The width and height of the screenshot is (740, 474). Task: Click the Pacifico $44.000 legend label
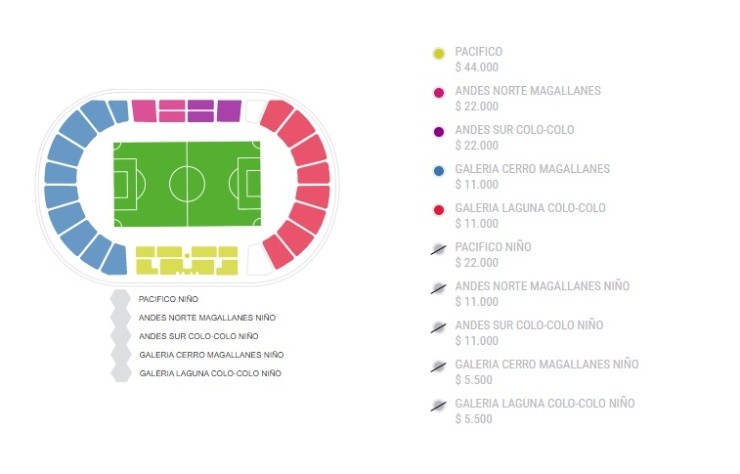click(478, 59)
